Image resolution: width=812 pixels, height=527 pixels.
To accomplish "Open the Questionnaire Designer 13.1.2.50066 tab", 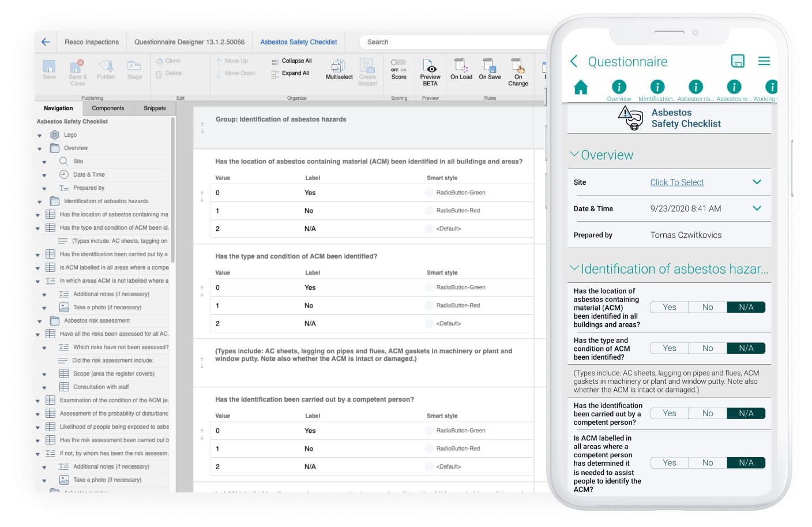I will click(189, 42).
